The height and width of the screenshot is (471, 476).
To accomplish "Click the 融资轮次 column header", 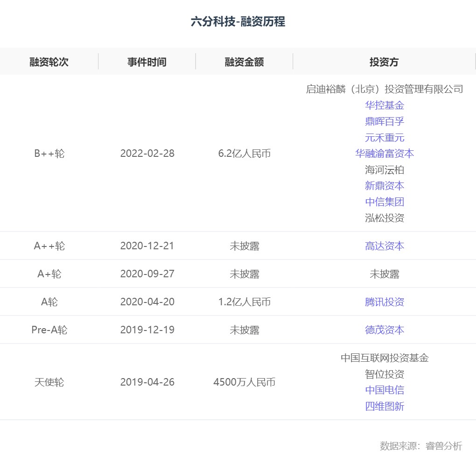I will tap(49, 62).
